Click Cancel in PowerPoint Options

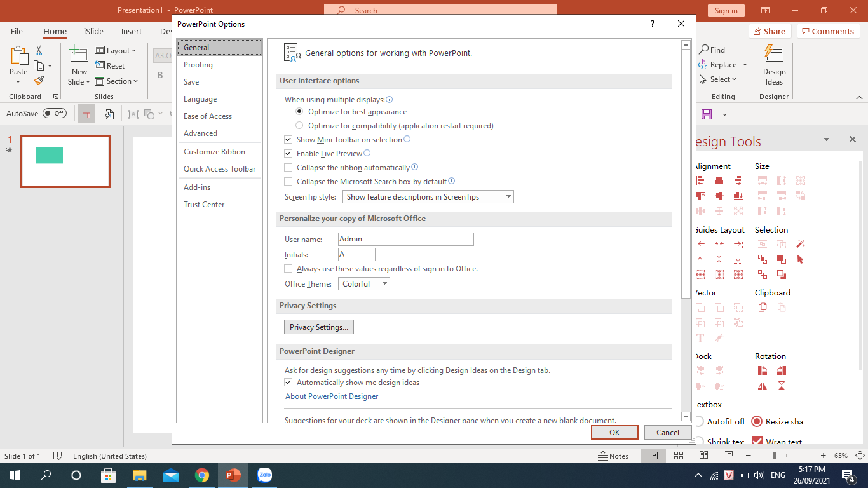[x=668, y=432]
